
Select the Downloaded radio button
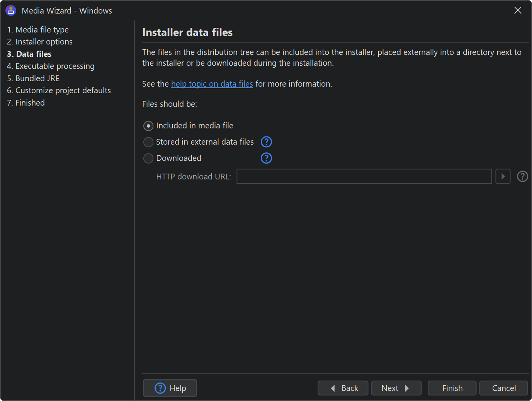point(148,159)
